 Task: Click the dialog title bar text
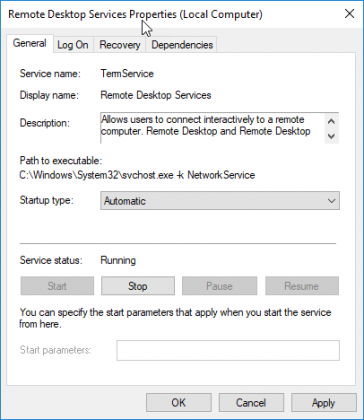[x=135, y=14]
